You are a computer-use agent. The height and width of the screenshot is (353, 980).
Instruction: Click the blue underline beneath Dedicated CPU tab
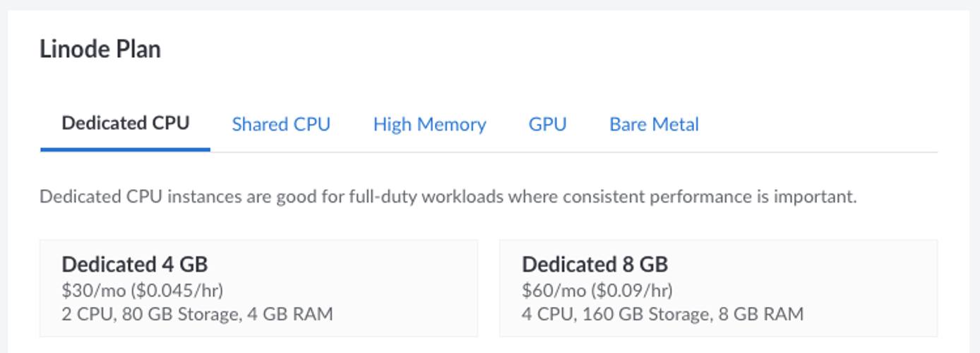click(x=126, y=149)
